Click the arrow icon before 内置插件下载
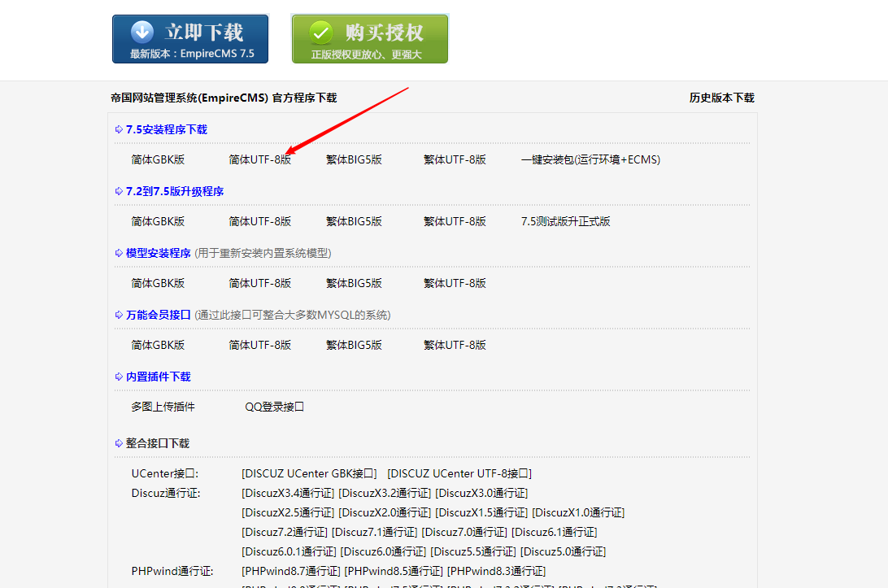888x588 pixels. (x=120, y=377)
